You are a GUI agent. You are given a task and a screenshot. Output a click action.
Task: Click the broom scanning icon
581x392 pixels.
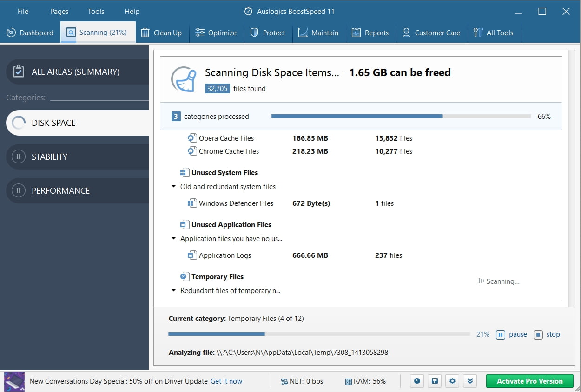point(183,78)
